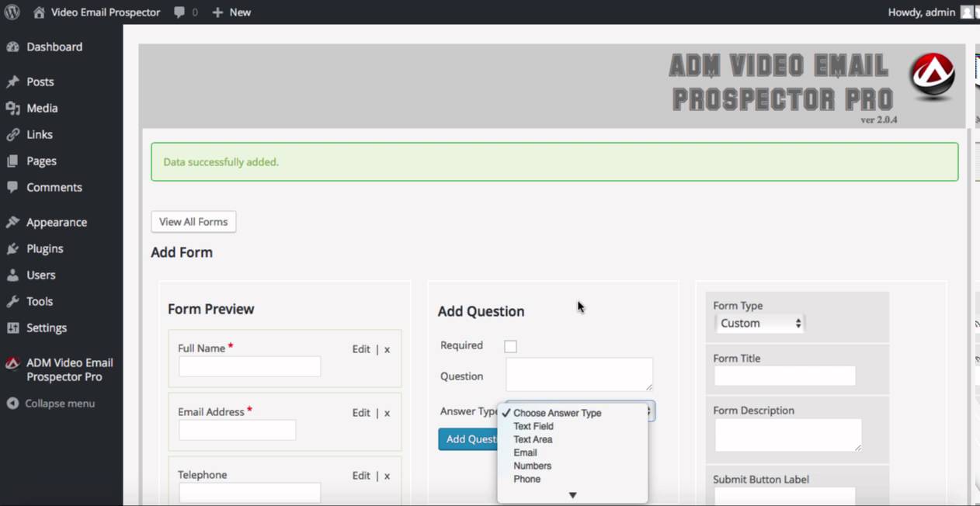Click the Full Name preview input
This screenshot has height=506, width=980.
coord(249,366)
